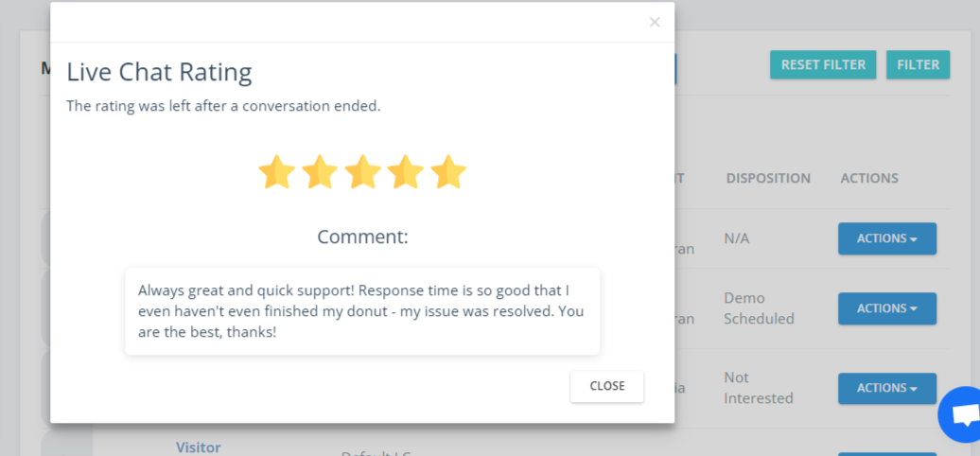Click the first rating star
The image size is (980, 456).
[277, 172]
